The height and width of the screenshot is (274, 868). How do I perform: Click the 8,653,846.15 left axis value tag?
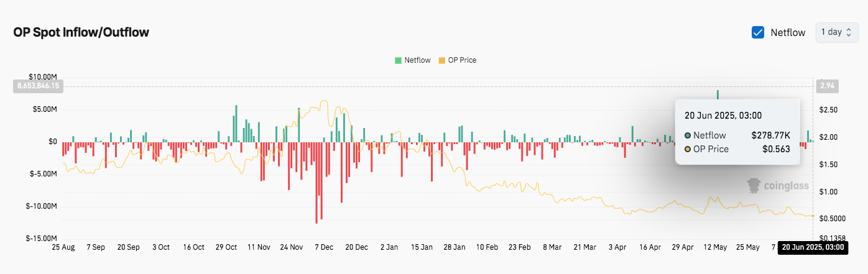pyautogui.click(x=37, y=86)
